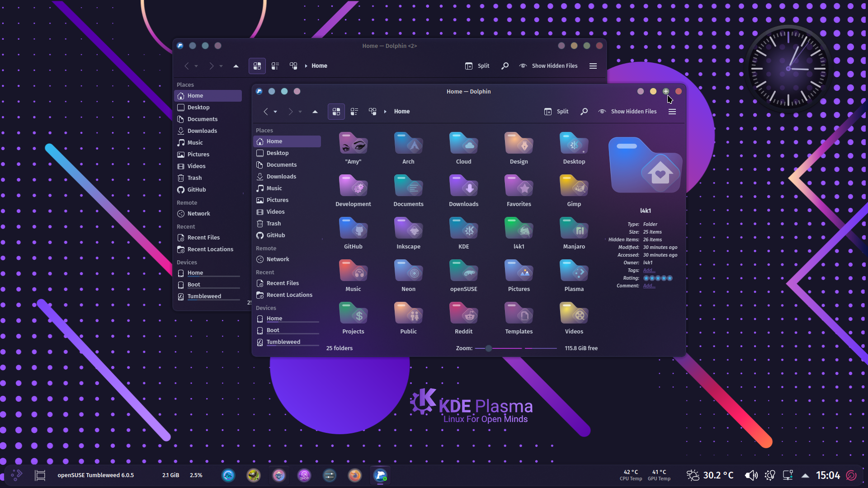This screenshot has width=868, height=488.
Task: Click search icon in front Dolphin toolbar
Action: click(x=584, y=112)
